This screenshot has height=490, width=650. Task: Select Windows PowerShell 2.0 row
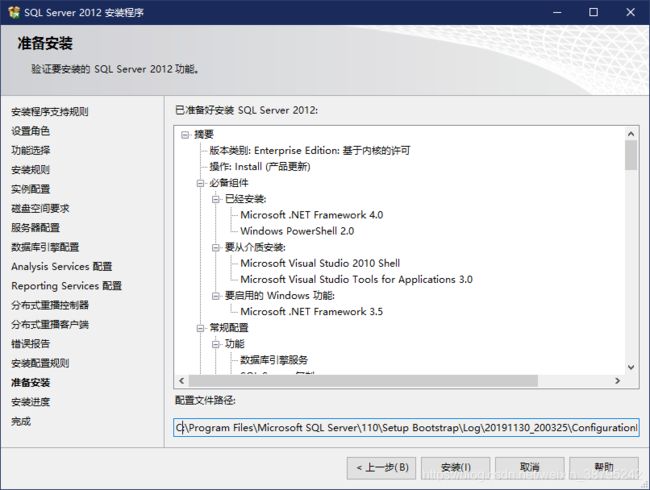297,231
